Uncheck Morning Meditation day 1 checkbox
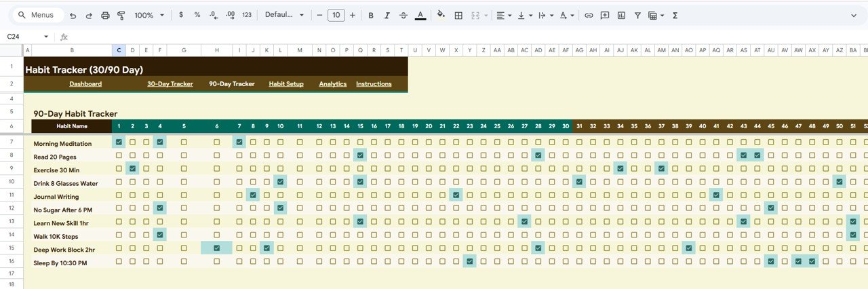This screenshot has width=868, height=289. [119, 142]
